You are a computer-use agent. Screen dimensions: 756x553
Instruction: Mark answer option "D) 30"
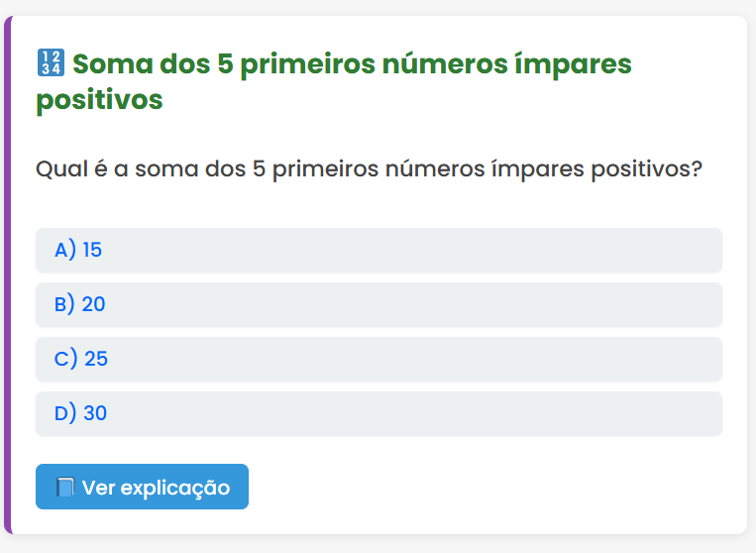(x=378, y=413)
